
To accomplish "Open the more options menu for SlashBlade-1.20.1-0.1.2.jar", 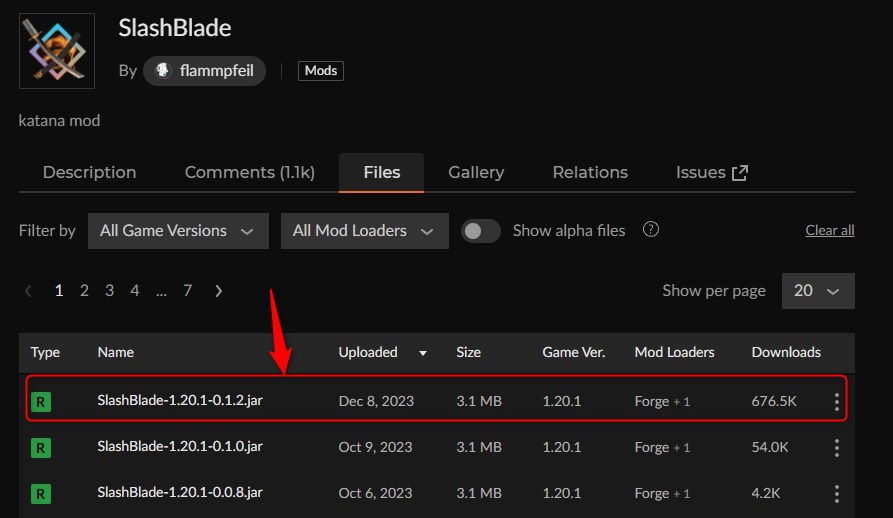I will pyautogui.click(x=837, y=402).
